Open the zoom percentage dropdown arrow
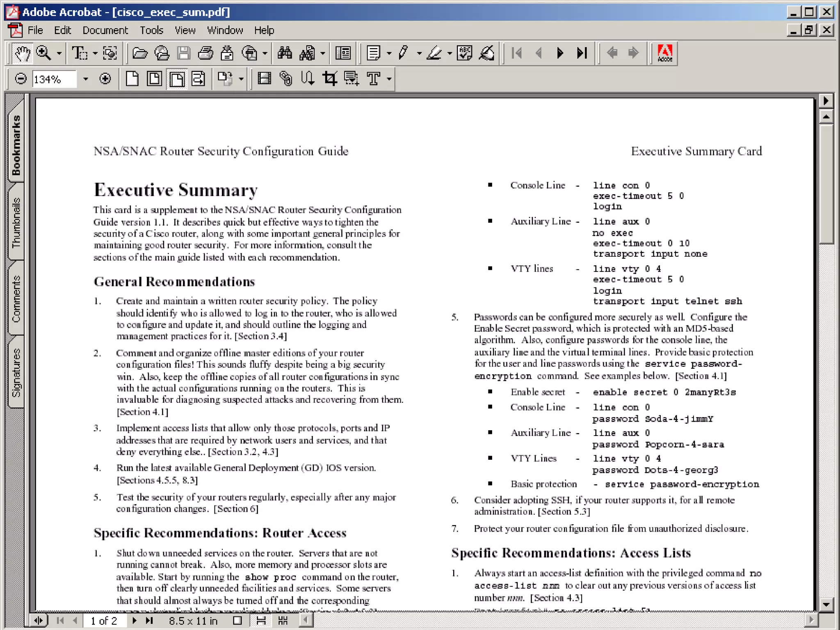Viewport: 840px width, 630px height. pos(85,79)
